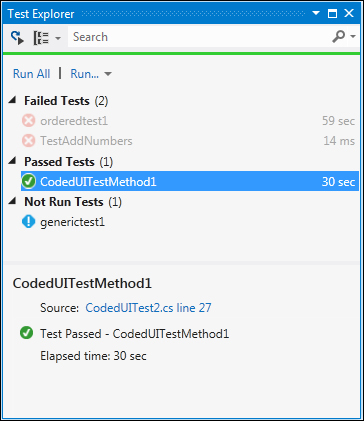The height and width of the screenshot is (421, 364).
Task: Collapse the Passed Tests group
Action: tap(12, 161)
